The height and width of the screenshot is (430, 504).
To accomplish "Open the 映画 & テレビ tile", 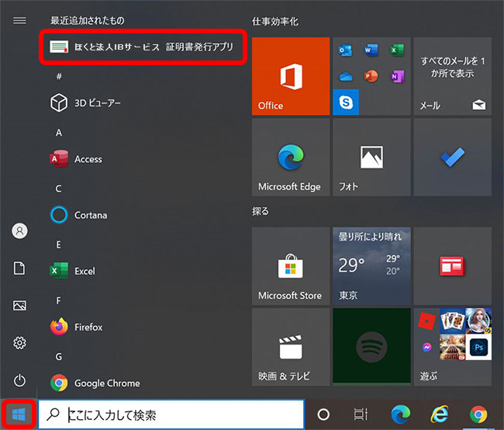I will pyautogui.click(x=290, y=347).
